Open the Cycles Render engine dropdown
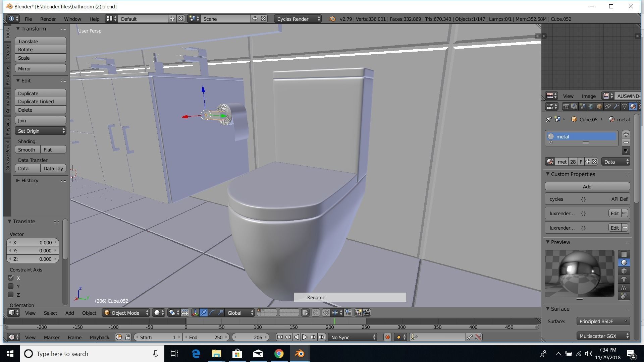The image size is (644, 362). tap(298, 19)
